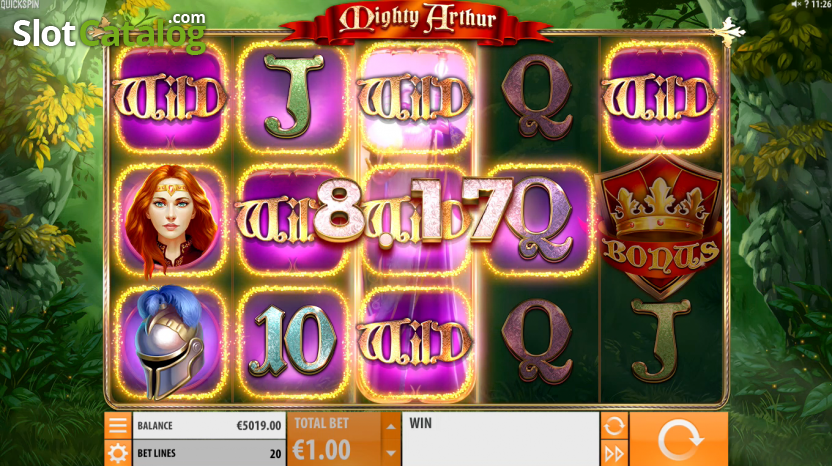Click the Balance €5019.00 field
The width and height of the screenshot is (832, 466).
pyautogui.click(x=209, y=426)
